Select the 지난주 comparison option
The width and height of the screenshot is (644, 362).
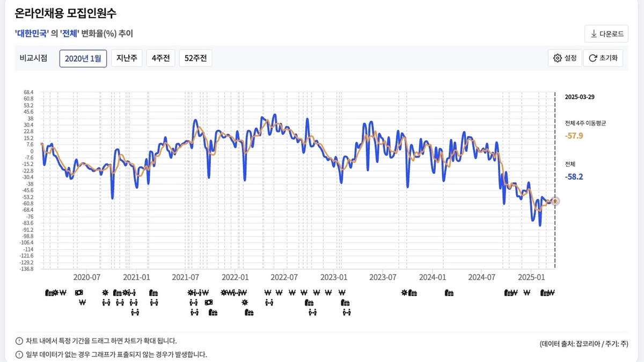pos(126,58)
